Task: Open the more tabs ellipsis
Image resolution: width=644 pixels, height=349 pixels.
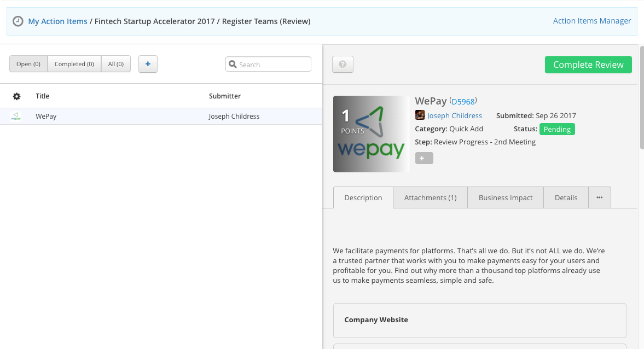Action: (x=600, y=197)
